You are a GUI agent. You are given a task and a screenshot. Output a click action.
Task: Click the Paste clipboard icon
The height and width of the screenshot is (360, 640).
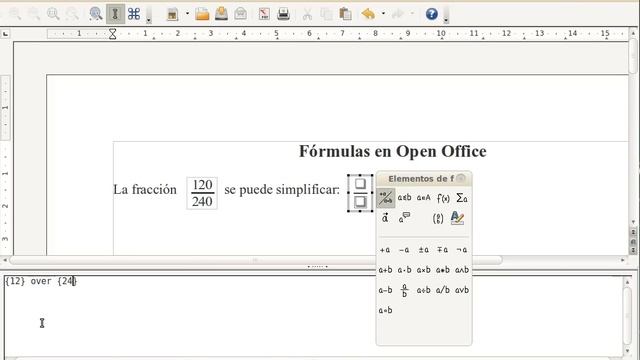[x=345, y=14]
